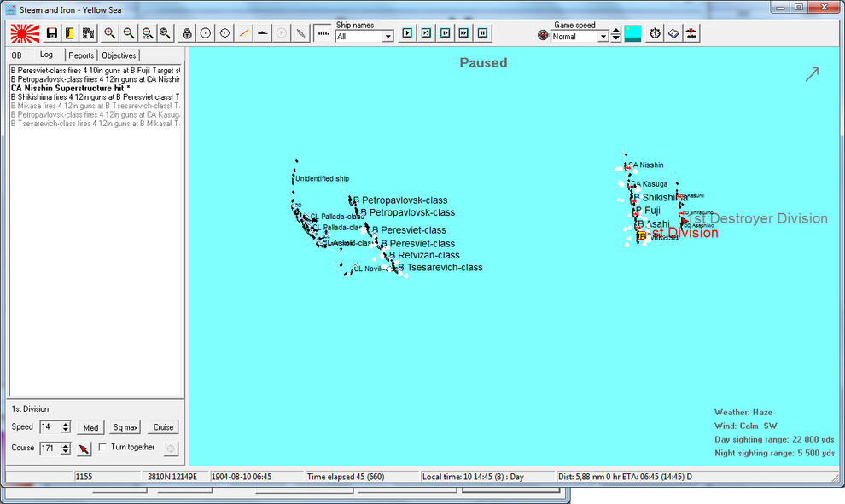Set speed with the Cruise button
The image size is (845, 504).
coord(163,427)
